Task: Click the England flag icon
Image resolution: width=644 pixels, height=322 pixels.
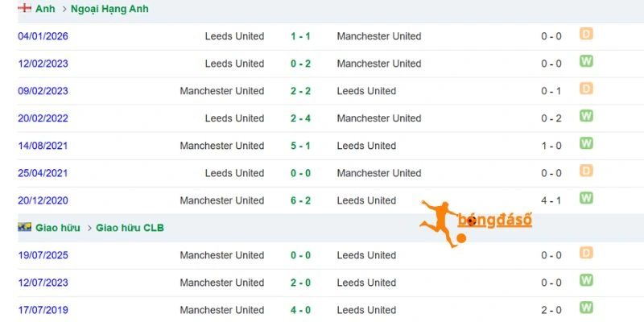Action: [25, 8]
